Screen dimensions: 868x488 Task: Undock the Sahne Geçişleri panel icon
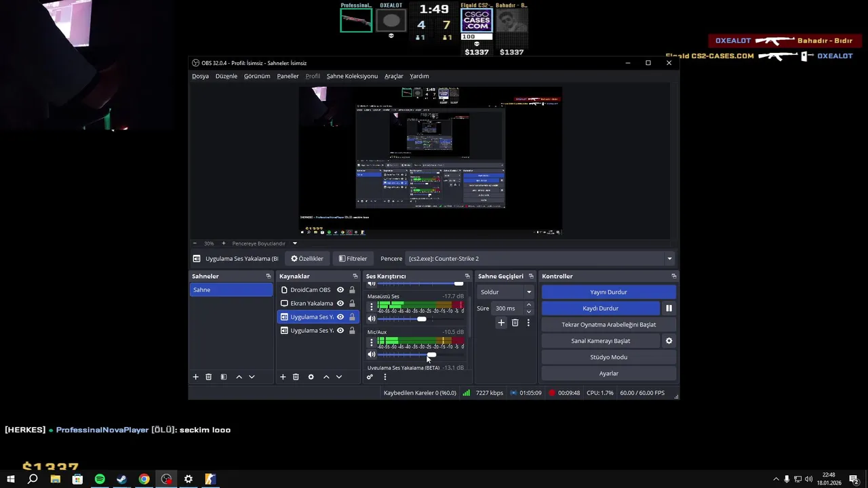(531, 277)
